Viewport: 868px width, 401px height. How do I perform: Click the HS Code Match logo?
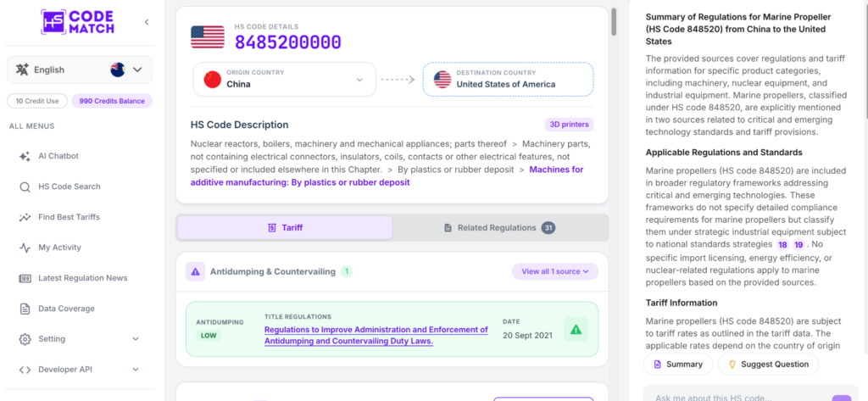pos(77,22)
